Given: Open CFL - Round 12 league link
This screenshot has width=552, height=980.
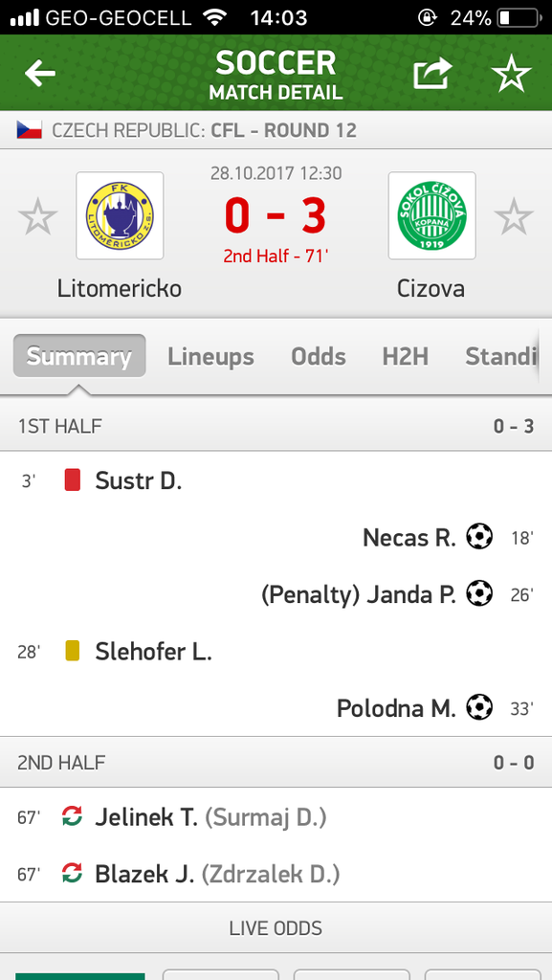Looking at the screenshot, I should [x=284, y=130].
